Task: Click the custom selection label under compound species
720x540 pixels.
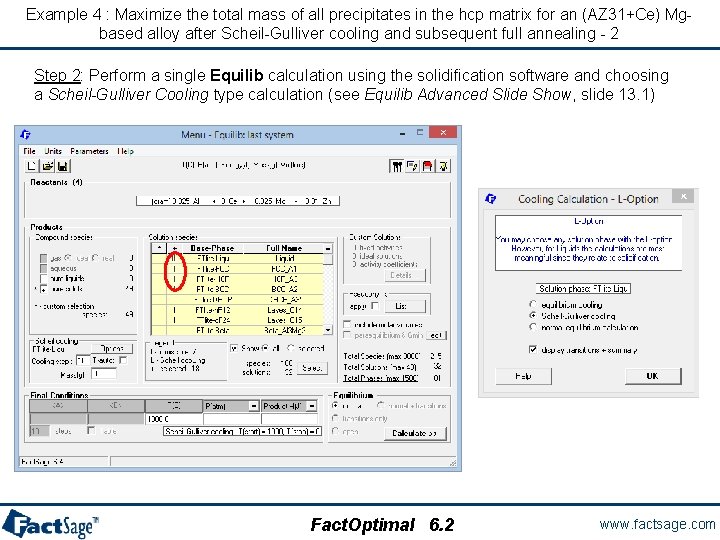Action: 64,306
